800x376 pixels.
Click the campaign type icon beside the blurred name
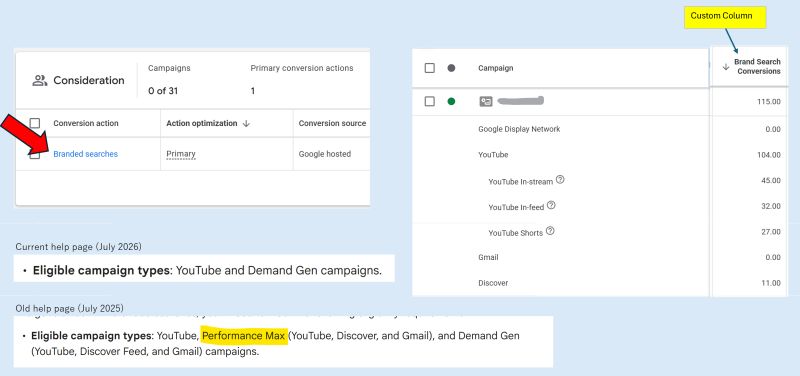click(486, 102)
